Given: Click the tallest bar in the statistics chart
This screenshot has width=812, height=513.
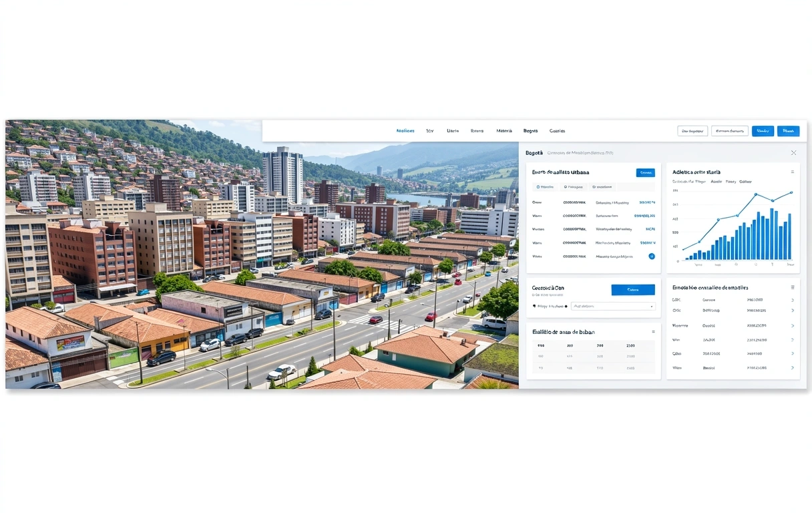Looking at the screenshot, I should tap(772, 234).
